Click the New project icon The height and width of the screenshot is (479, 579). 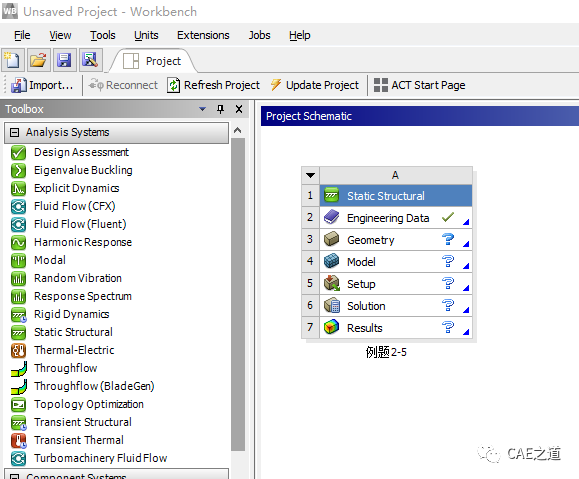tap(13, 59)
